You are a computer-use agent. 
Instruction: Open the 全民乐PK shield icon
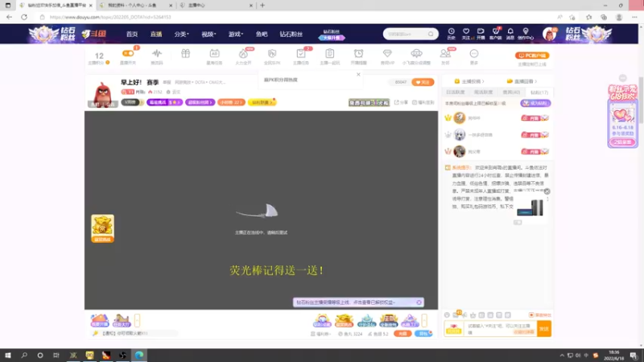pos(272,54)
